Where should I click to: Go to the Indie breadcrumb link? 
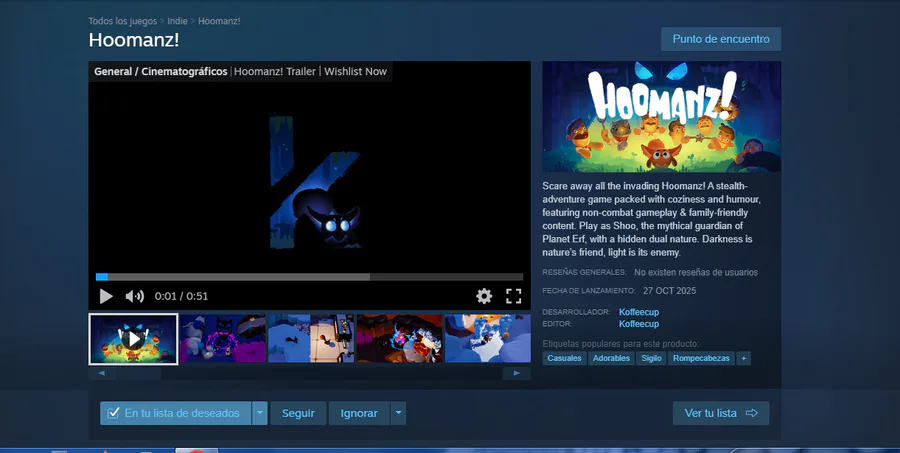click(x=177, y=21)
